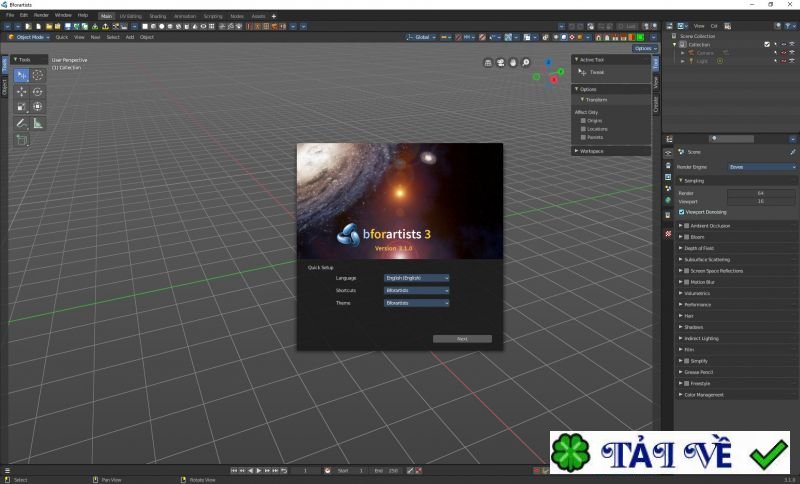Enable the Bloom checkbox
Screen dimensions: 800x484
pyautogui.click(x=686, y=237)
